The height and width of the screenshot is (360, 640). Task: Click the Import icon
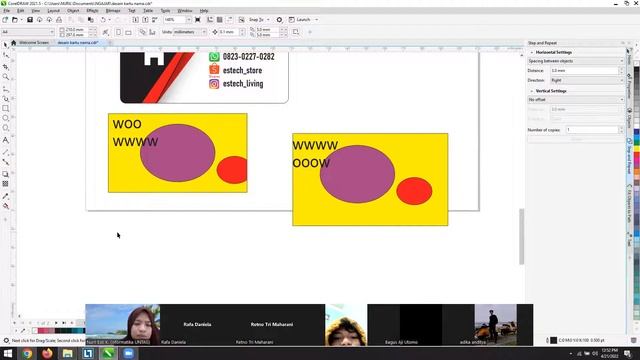click(136, 20)
